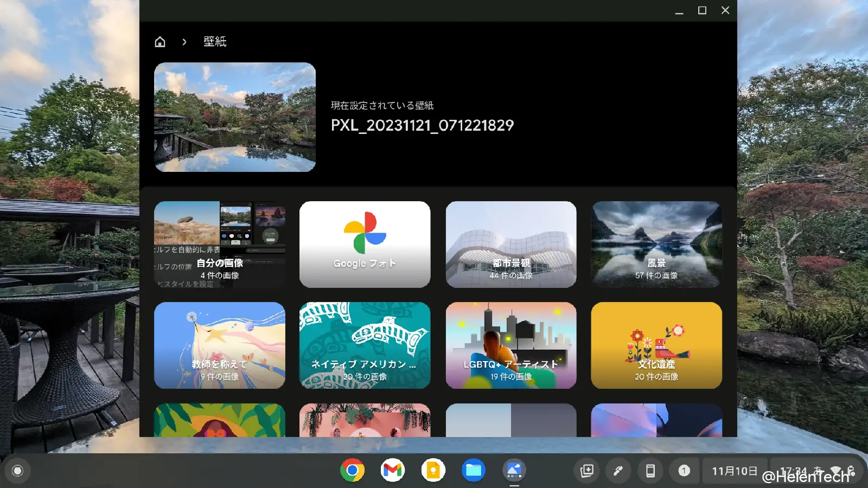
Task: Show the notification count indicator
Action: pyautogui.click(x=684, y=471)
